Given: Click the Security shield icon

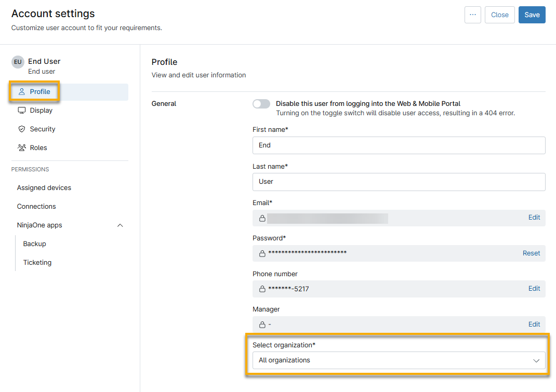Looking at the screenshot, I should pos(22,129).
